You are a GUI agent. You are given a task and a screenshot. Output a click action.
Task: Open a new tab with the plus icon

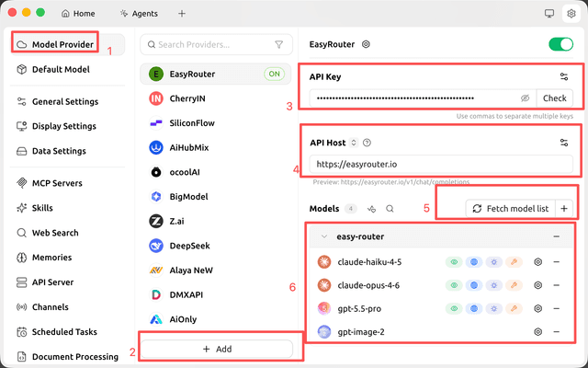coord(182,14)
